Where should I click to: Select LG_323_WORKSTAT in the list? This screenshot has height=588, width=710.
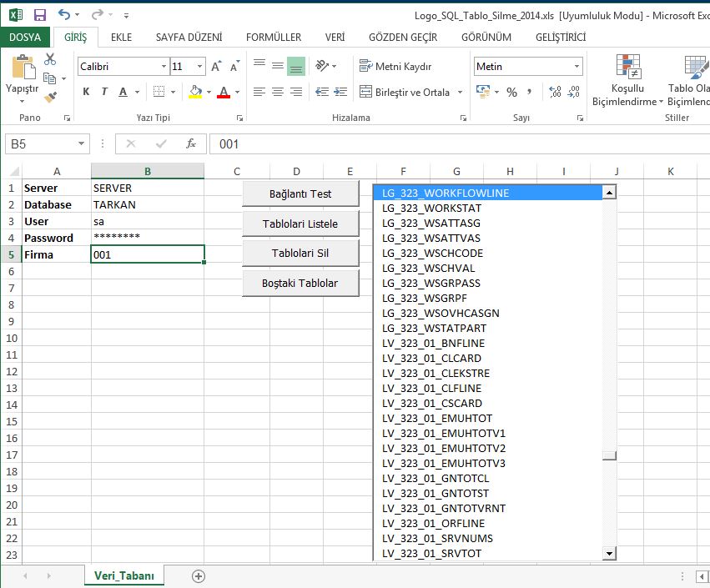point(488,209)
